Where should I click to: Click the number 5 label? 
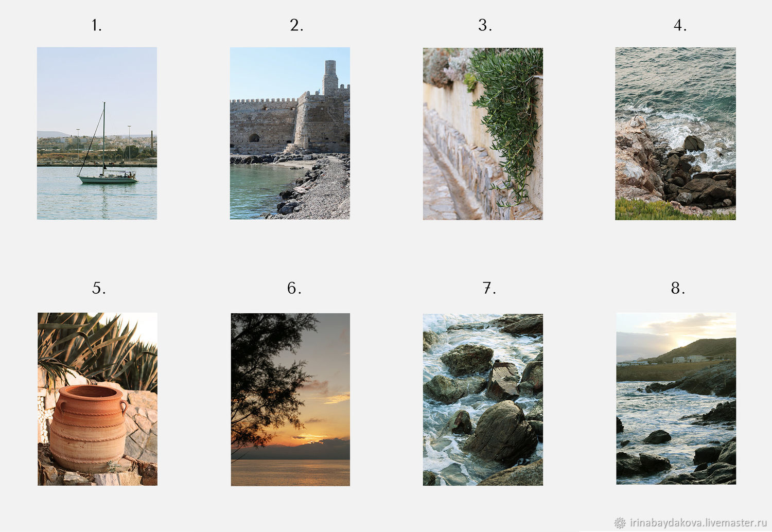click(x=99, y=288)
